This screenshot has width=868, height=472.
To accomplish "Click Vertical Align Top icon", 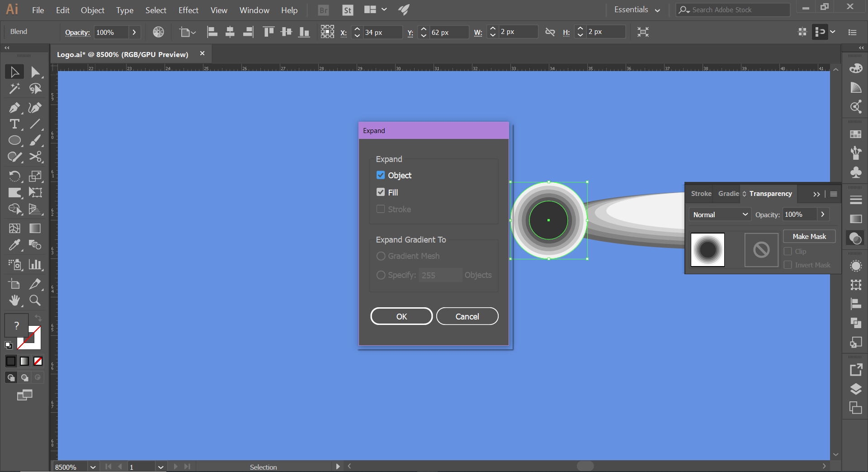I will tap(269, 32).
